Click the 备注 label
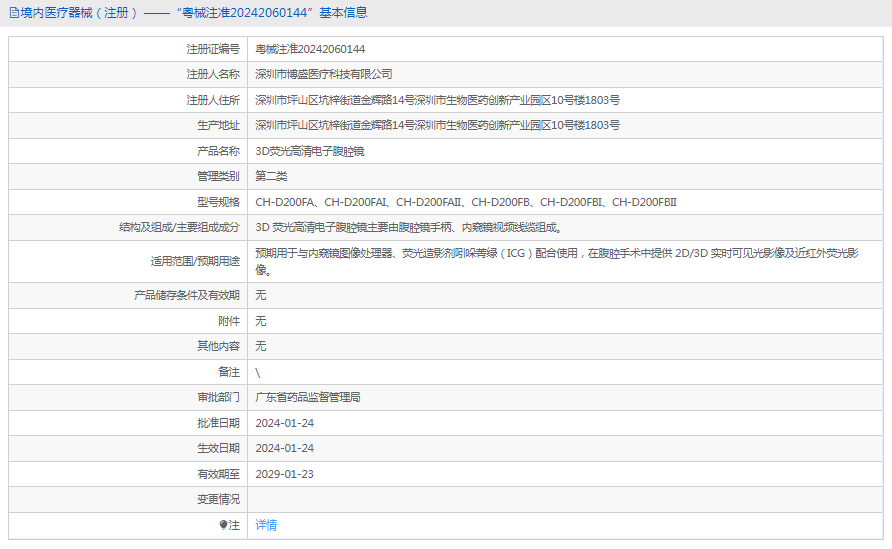The image size is (892, 549). [229, 372]
